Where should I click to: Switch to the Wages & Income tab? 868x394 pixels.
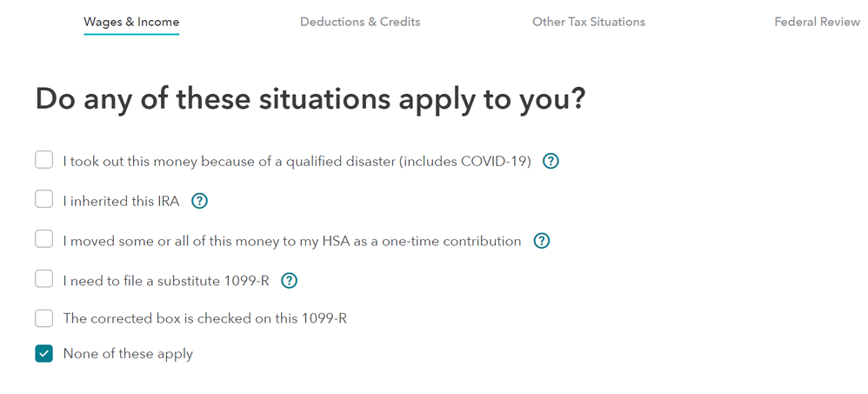click(131, 22)
